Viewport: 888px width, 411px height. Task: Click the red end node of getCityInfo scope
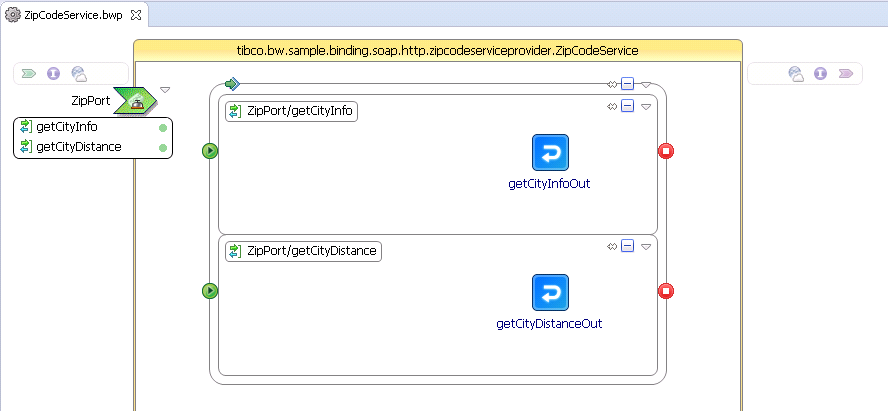pyautogui.click(x=666, y=151)
